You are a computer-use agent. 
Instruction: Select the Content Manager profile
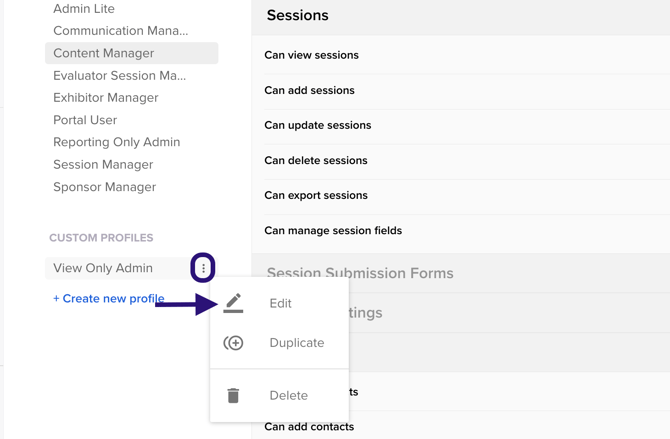(104, 53)
